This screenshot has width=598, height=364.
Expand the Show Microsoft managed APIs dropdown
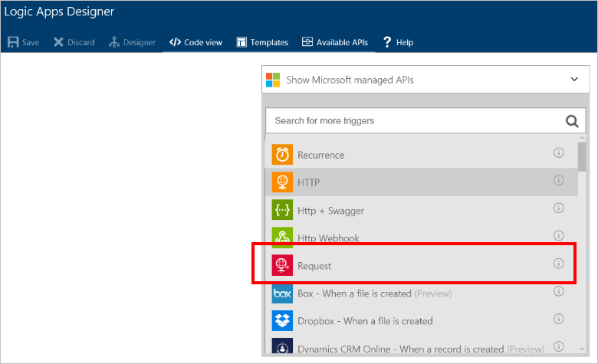pyautogui.click(x=426, y=79)
